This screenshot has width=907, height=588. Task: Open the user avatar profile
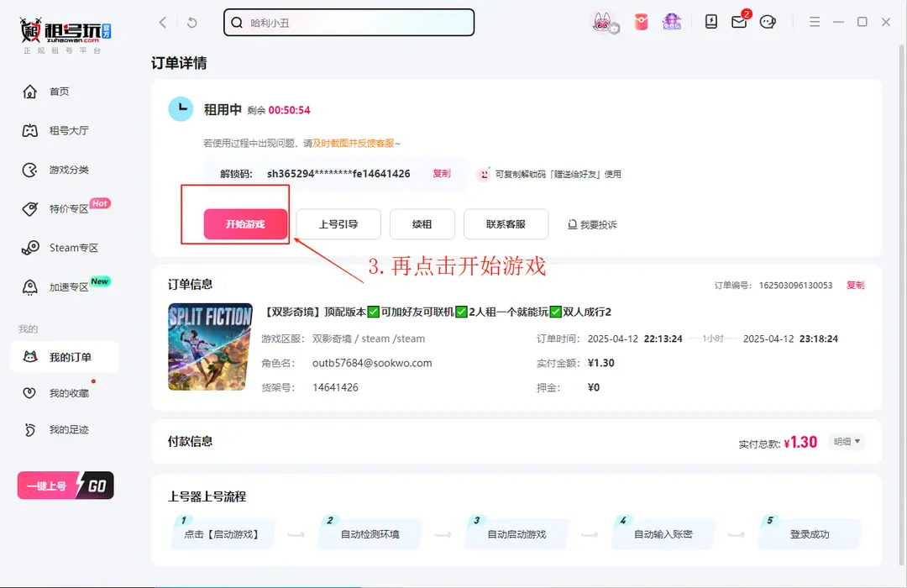(x=603, y=22)
